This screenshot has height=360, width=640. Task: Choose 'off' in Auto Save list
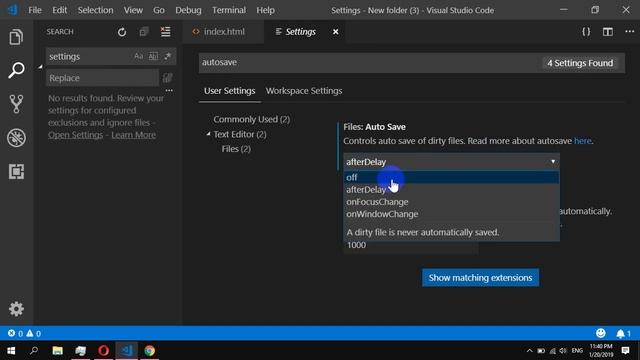point(451,177)
